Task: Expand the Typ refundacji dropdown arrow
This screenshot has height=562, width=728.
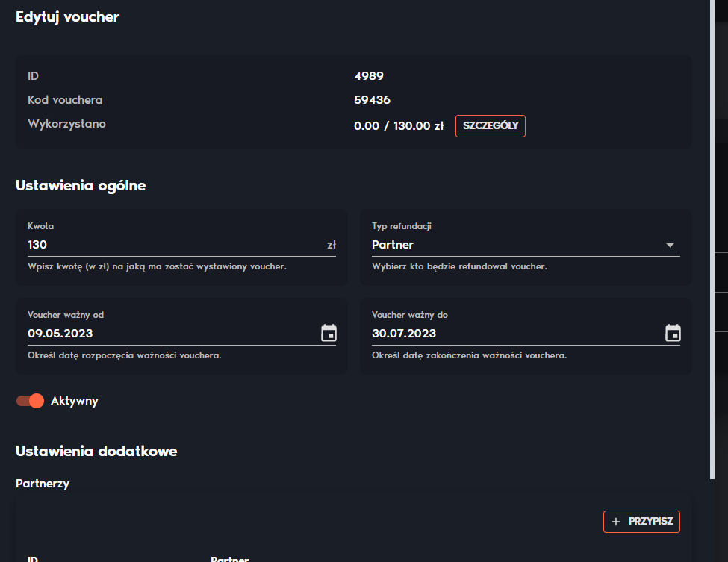Action: 670,245
